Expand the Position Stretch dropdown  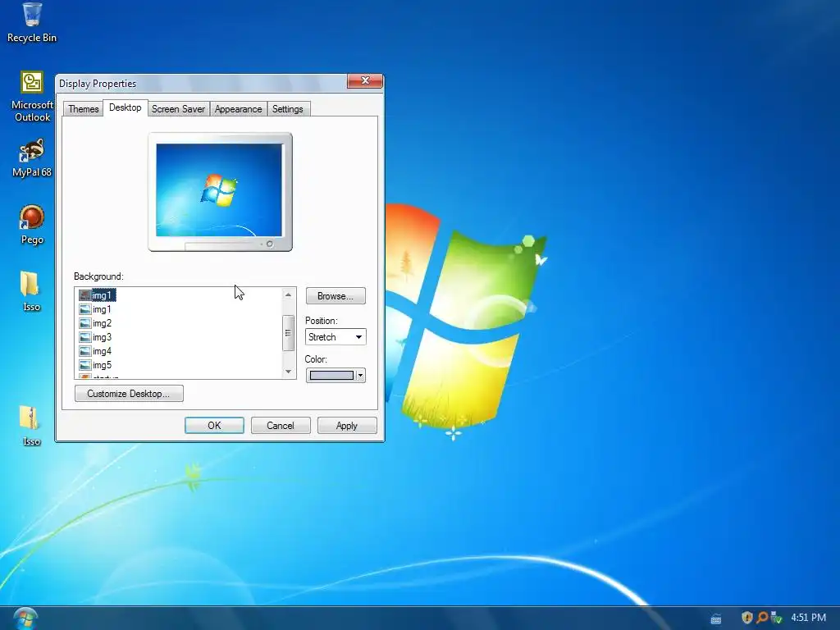pyautogui.click(x=336, y=337)
